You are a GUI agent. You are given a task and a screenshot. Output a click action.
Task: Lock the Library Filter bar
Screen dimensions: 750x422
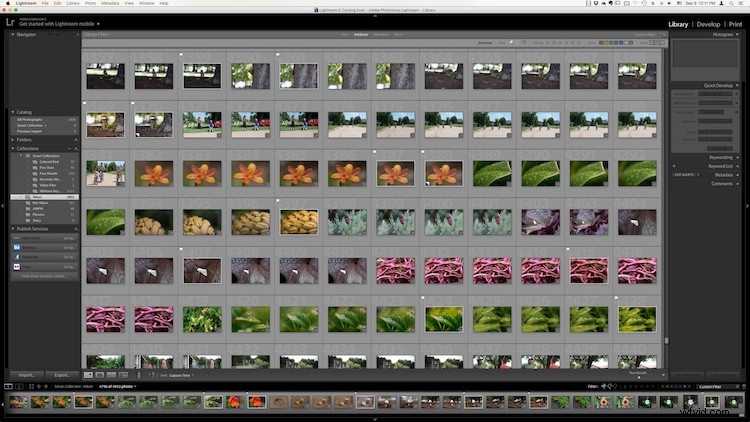(664, 34)
